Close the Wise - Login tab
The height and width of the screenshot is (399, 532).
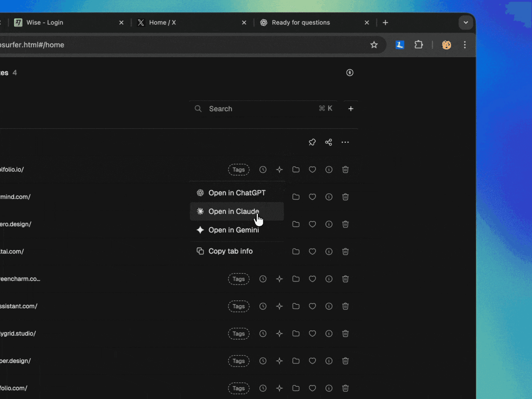pyautogui.click(x=121, y=23)
